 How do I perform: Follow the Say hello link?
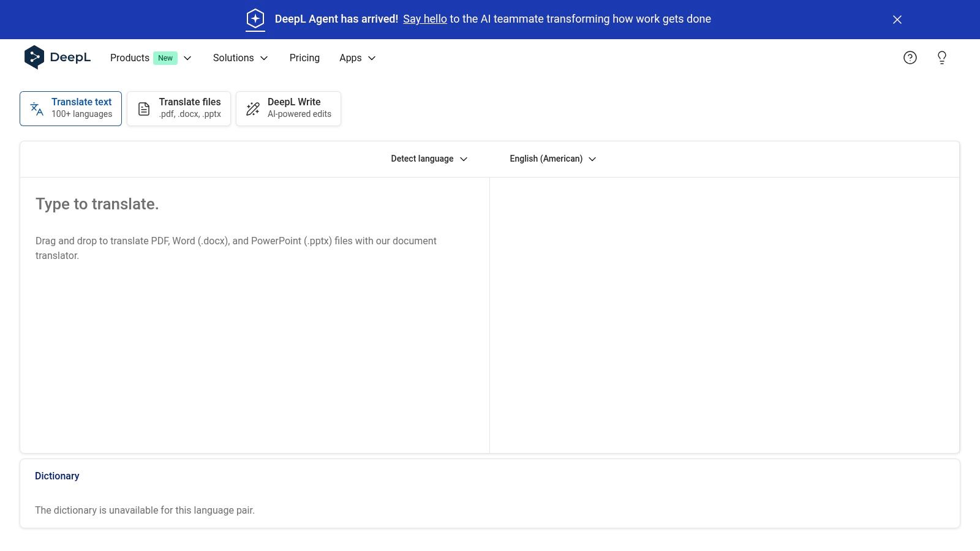click(425, 19)
